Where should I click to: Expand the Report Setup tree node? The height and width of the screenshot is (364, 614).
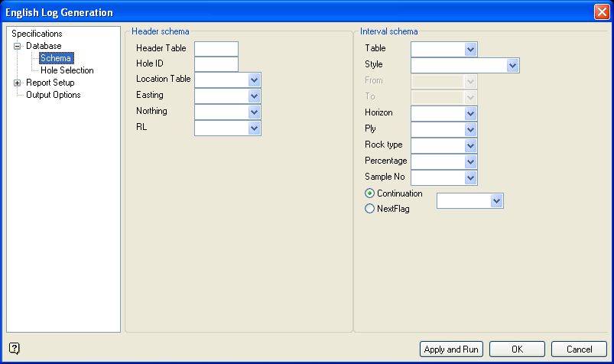coord(18,83)
